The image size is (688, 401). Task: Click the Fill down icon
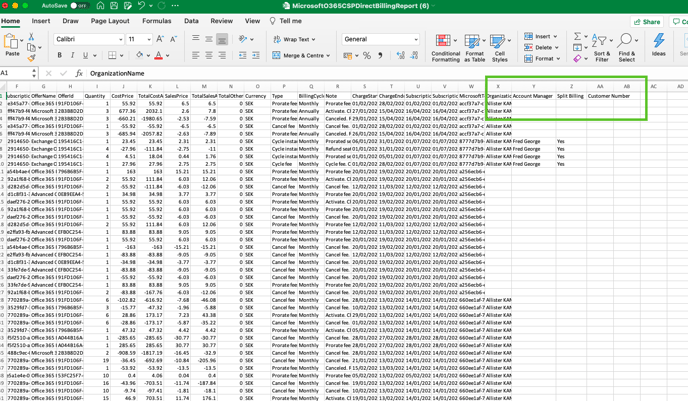pos(577,47)
